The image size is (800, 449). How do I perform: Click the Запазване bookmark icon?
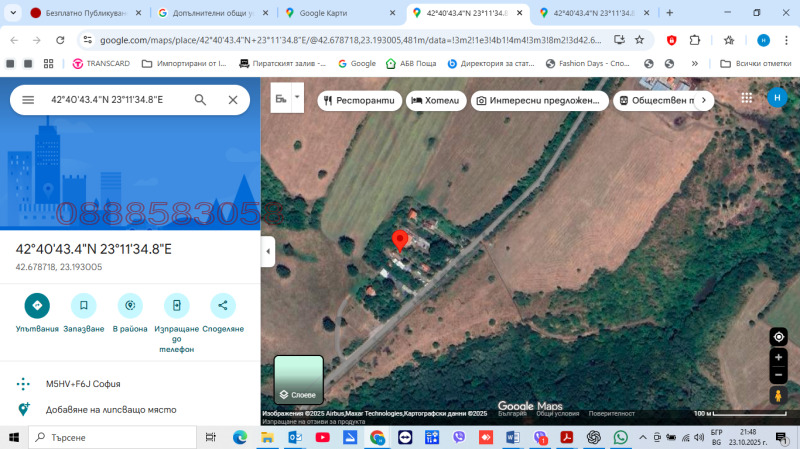(84, 306)
